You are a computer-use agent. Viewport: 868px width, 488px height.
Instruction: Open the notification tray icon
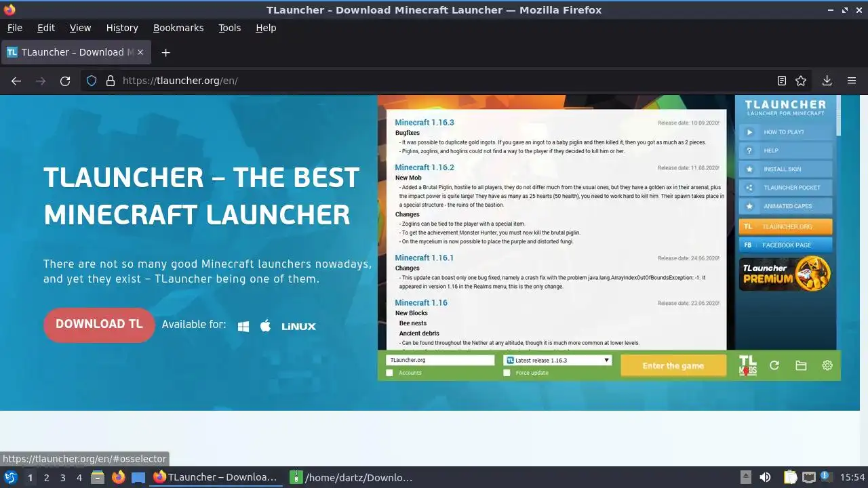(x=827, y=477)
